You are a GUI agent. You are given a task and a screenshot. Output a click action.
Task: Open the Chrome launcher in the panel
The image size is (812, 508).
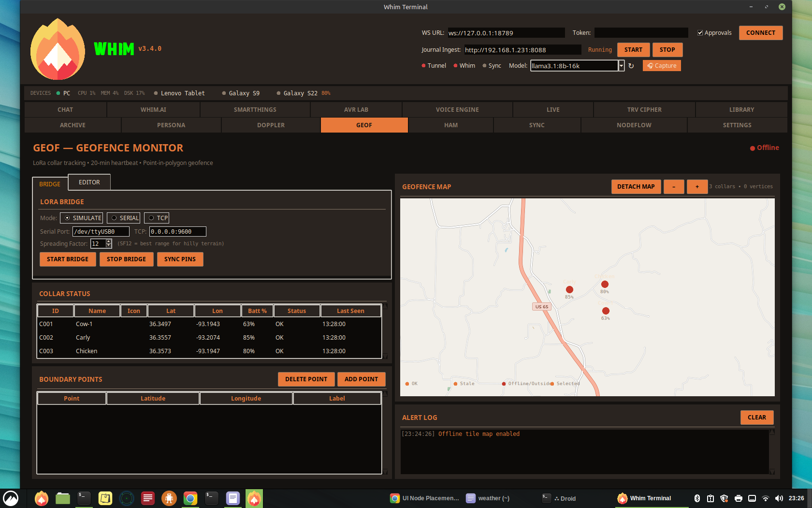190,498
